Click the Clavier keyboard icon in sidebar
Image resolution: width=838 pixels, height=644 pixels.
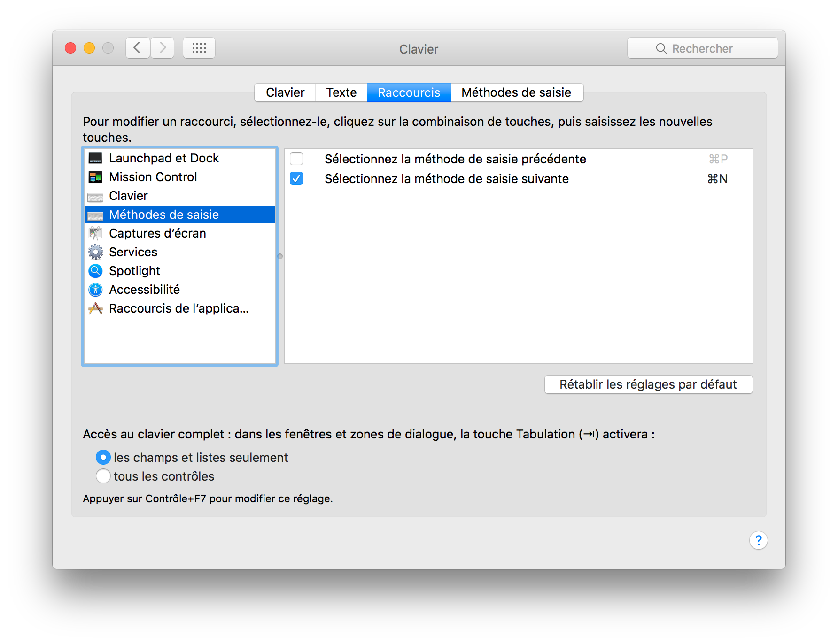[95, 196]
